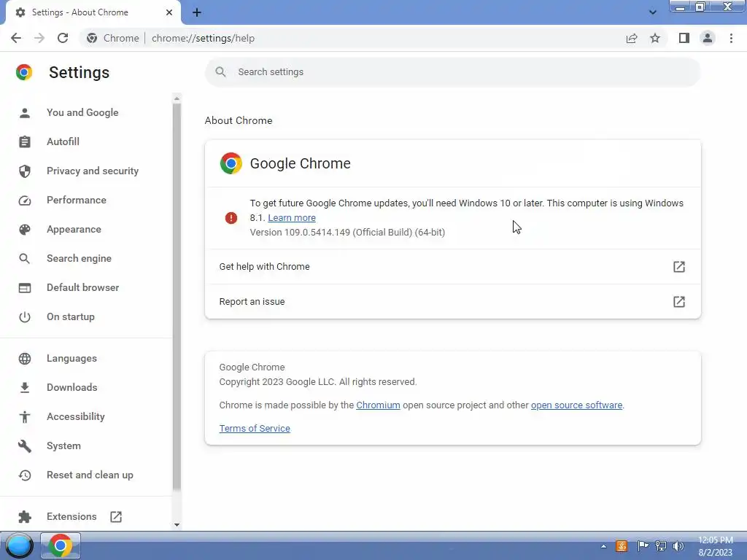Image resolution: width=747 pixels, height=560 pixels.
Task: Click the Chrome taskbar button
Action: pos(60,545)
